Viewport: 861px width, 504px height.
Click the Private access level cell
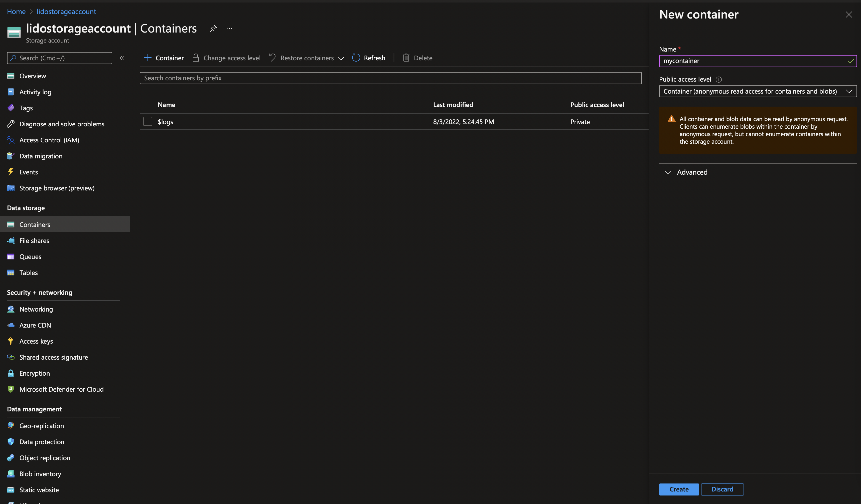(580, 122)
